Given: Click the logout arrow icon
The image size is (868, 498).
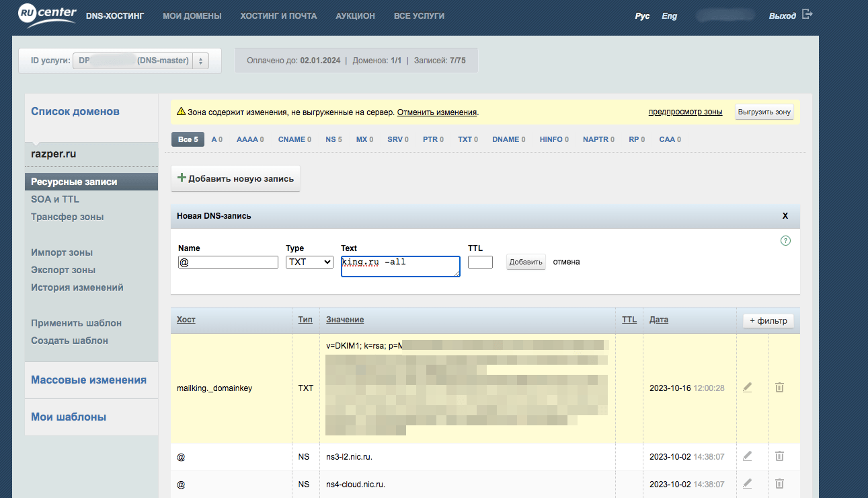Looking at the screenshot, I should pos(807,14).
